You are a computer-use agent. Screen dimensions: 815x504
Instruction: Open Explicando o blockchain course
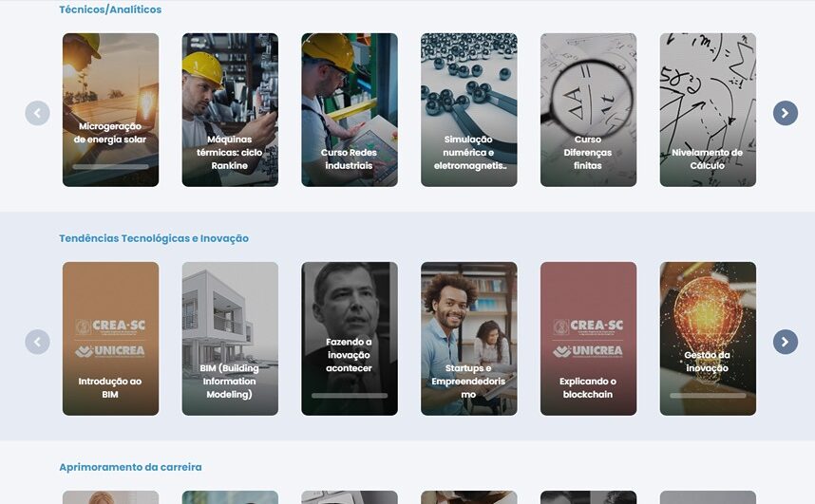pyautogui.click(x=588, y=338)
